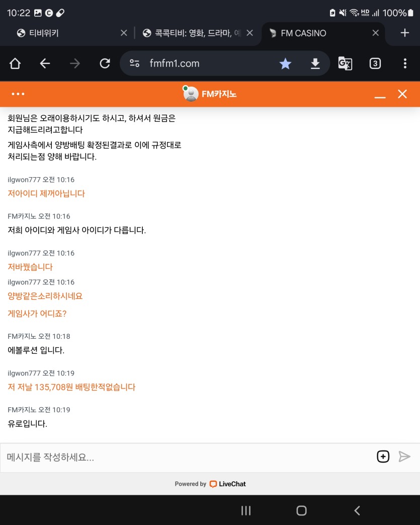
Task: Open the tab switcher showing 3 tabs
Action: click(x=375, y=63)
